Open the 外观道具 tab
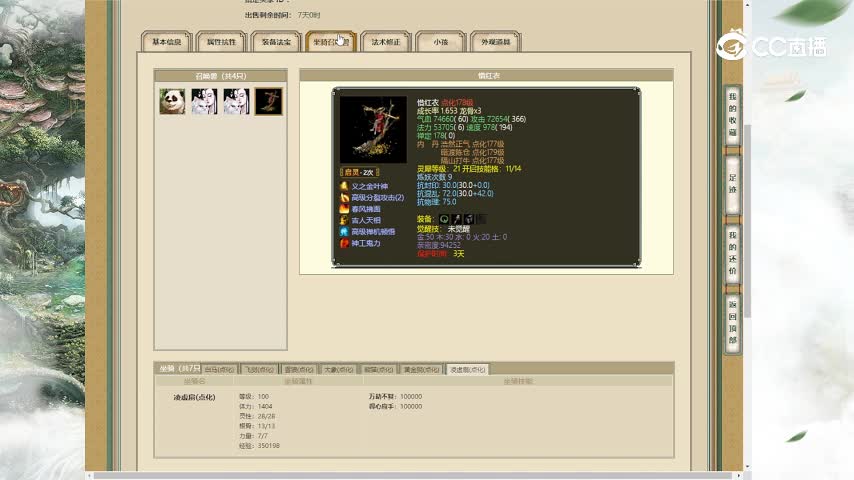This screenshot has width=854, height=480. point(496,42)
